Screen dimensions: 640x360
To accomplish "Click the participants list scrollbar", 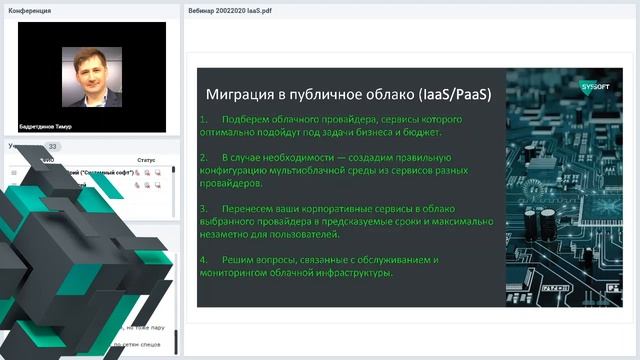I will 173,191.
